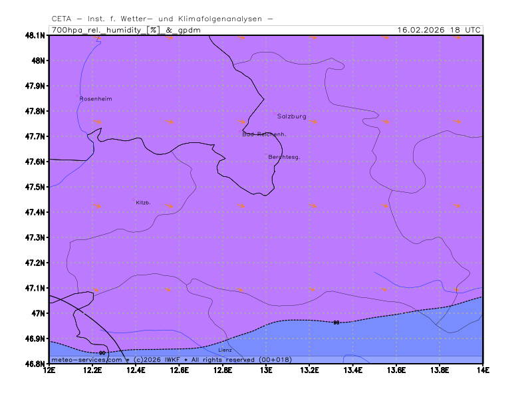Screen dimensions: 532x399
Task: Click the 14E longitude axis label
Action: 482,370
